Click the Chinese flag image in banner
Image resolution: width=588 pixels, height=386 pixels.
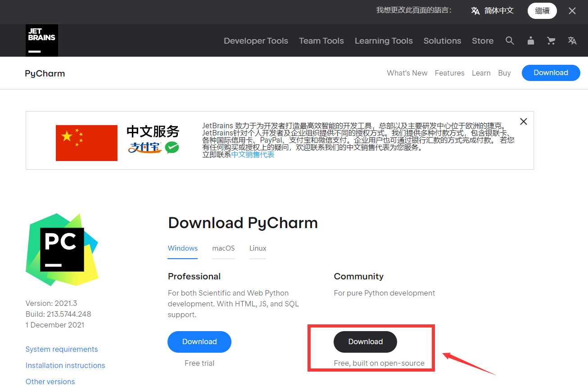coord(86,143)
